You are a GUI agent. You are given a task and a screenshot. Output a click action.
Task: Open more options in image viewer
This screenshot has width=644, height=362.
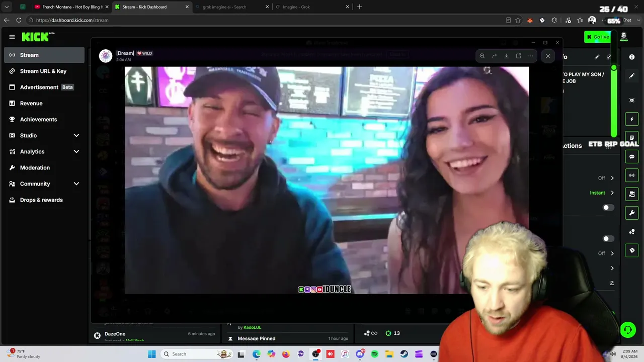pos(531,56)
